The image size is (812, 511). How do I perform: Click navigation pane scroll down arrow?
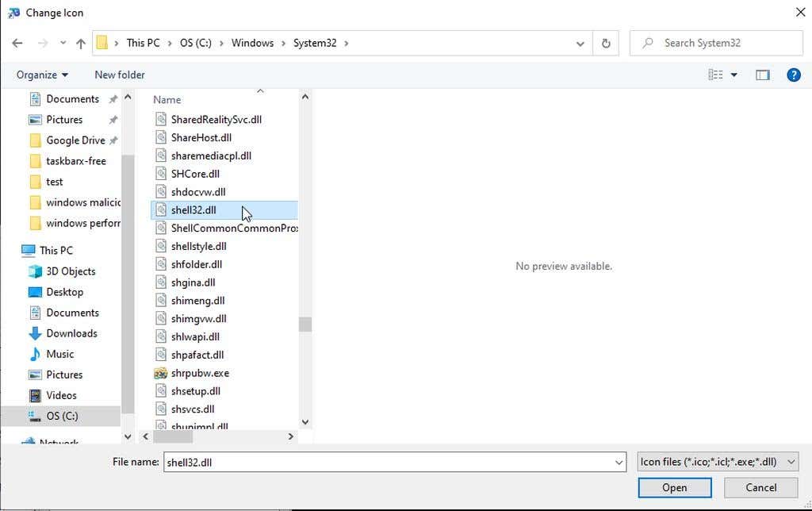click(128, 437)
